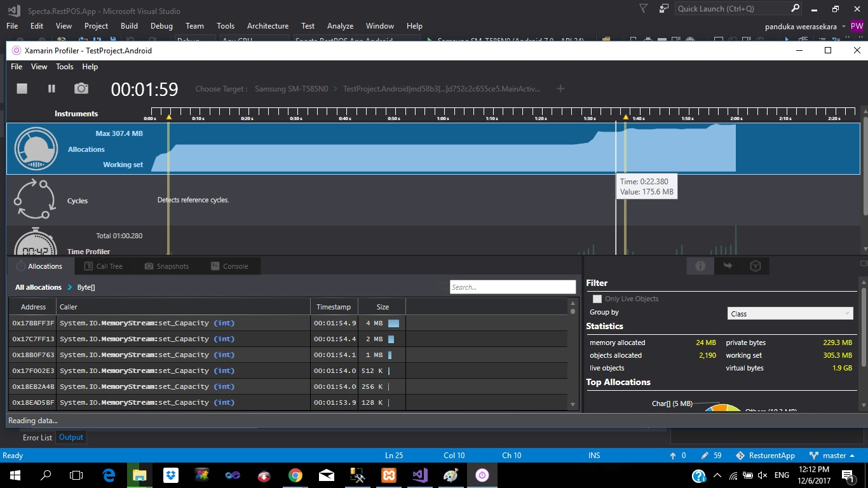Click the allocations table scroll up arrow

(573, 303)
